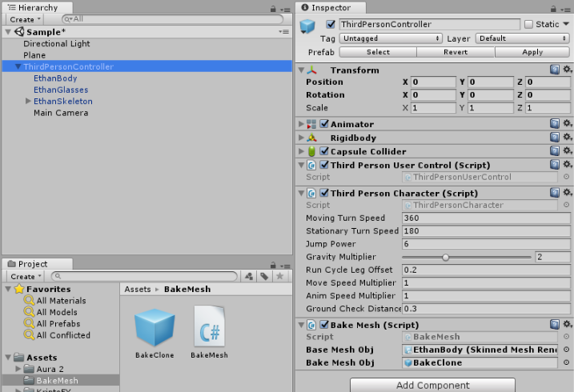Image resolution: width=574 pixels, height=392 pixels.
Task: Open Project Create dropdown
Action: click(25, 277)
